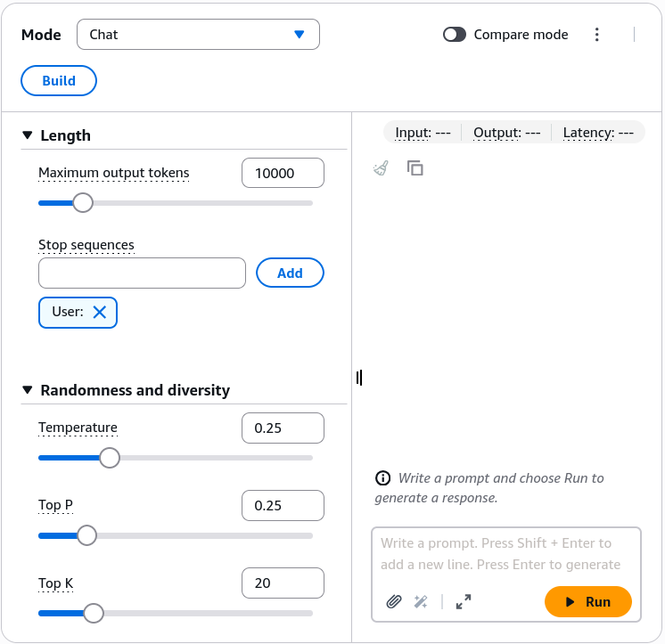This screenshot has height=644, width=665.
Task: Collapse the Randomness and diversity section
Action: coord(28,390)
